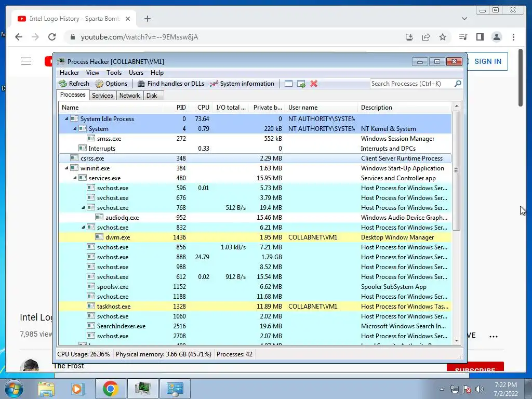
Task: Open YouTube hamburger guide menu
Action: coord(26,61)
